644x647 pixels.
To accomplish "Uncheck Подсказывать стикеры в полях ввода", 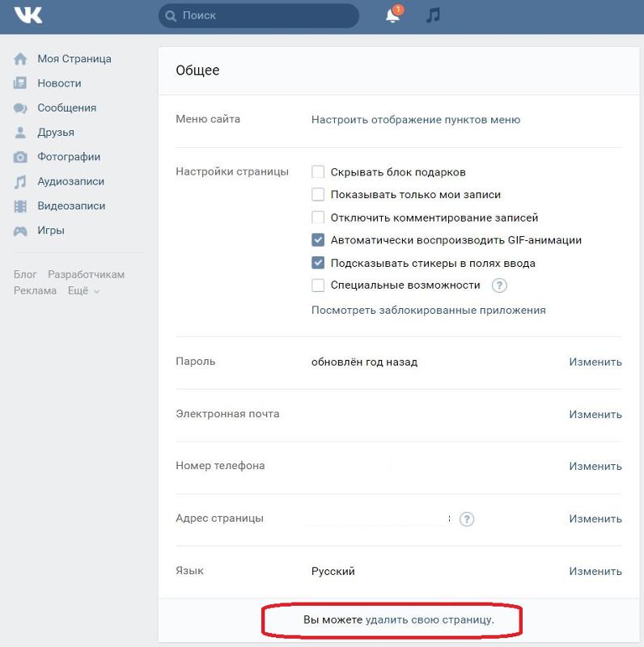I will coord(318,263).
